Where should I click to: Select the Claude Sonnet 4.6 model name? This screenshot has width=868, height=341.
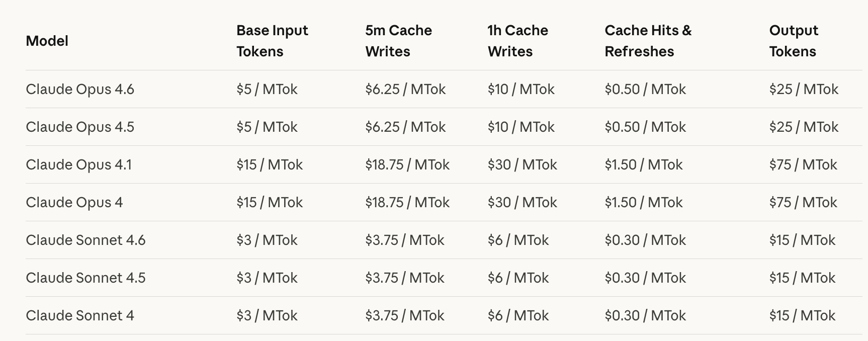coord(85,240)
